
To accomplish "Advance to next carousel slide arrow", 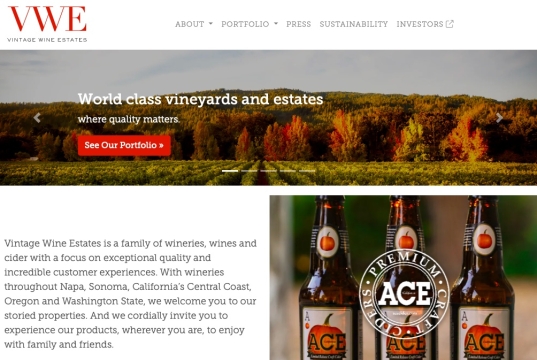I will click(499, 118).
